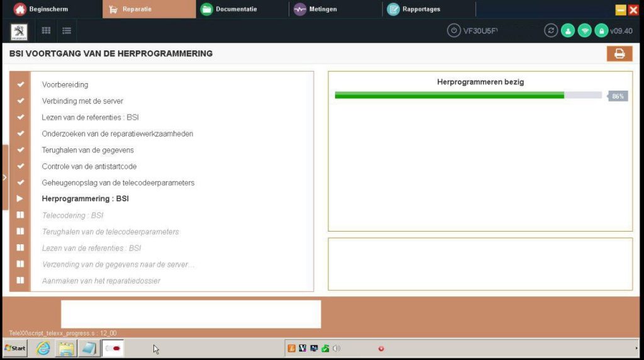Click the Wi-Fi connection status icon
The width and height of the screenshot is (644, 360).
click(585, 31)
